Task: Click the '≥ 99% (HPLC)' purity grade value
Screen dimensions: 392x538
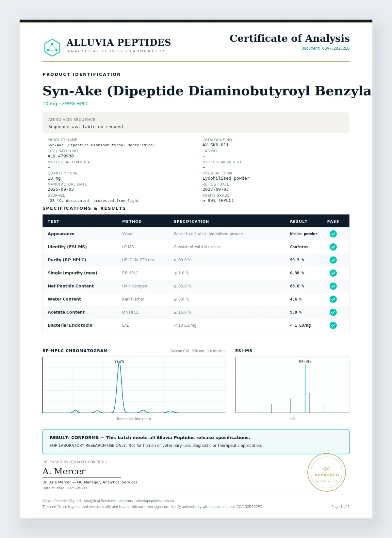Action: [218, 201]
